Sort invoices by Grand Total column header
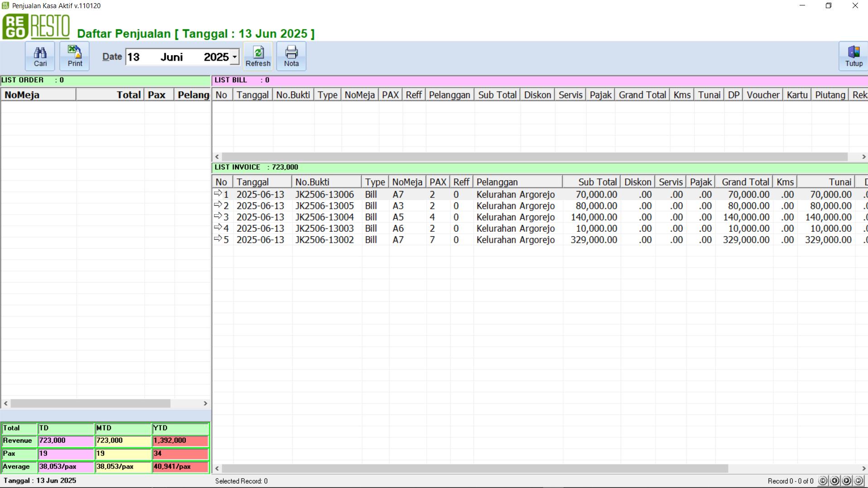The image size is (868, 488). click(745, 182)
